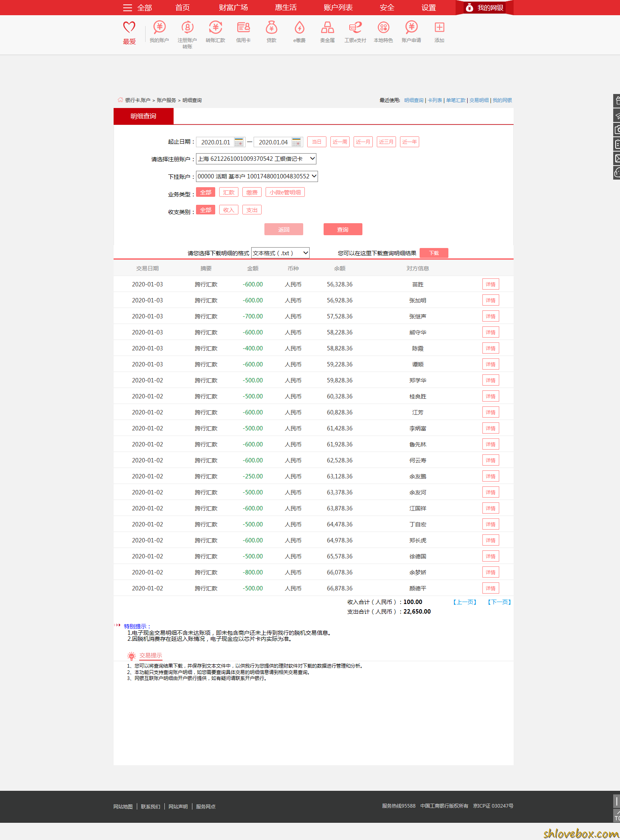The image size is (620, 840).
Task: Click 我的网银 money bag icon
Action: point(470,8)
